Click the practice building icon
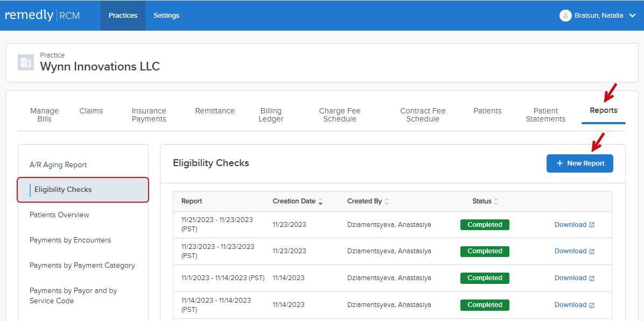This screenshot has width=644, height=321. click(25, 62)
